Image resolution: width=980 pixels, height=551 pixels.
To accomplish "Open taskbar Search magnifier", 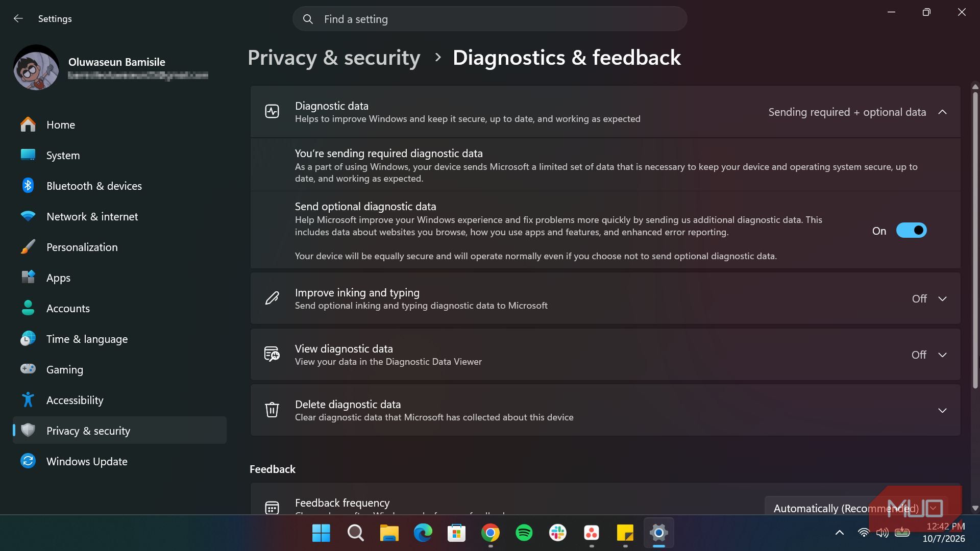I will click(x=355, y=533).
